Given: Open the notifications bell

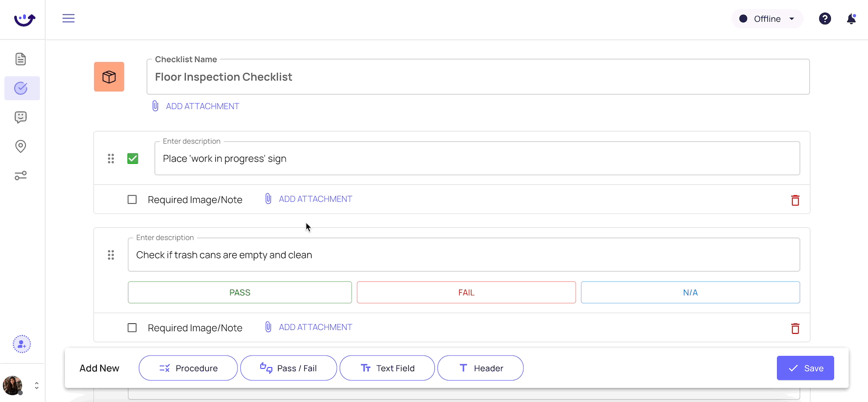Looking at the screenshot, I should click(851, 19).
